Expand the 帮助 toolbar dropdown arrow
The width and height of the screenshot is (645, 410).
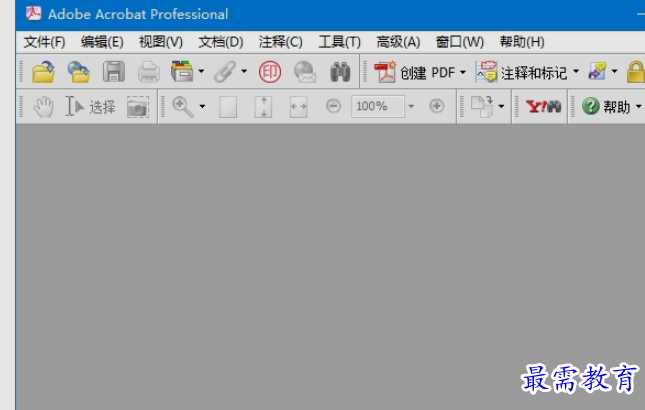point(638,107)
